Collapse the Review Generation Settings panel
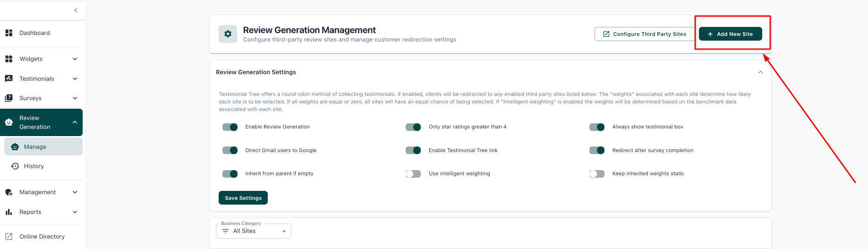The width and height of the screenshot is (868, 249). tap(760, 72)
